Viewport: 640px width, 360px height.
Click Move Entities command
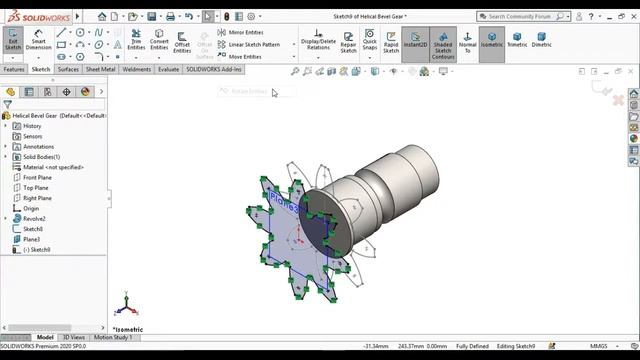240,56
